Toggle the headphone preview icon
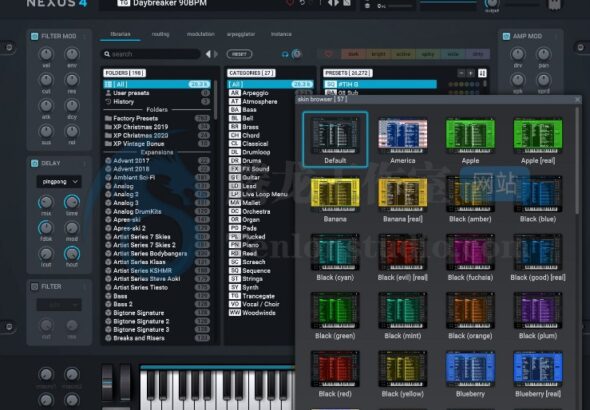This screenshot has width=590, height=410. (285, 54)
